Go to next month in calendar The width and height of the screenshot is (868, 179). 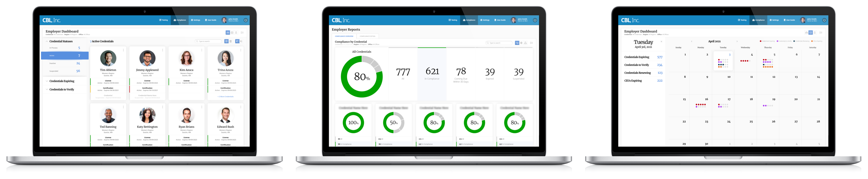pos(737,41)
